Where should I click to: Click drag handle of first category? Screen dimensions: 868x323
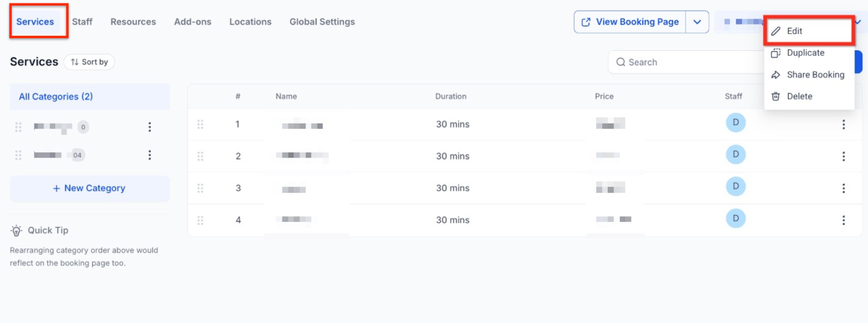point(18,127)
